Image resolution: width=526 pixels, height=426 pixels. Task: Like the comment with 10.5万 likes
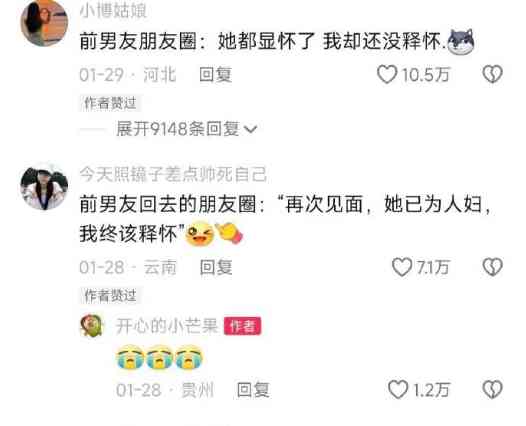tap(387, 74)
